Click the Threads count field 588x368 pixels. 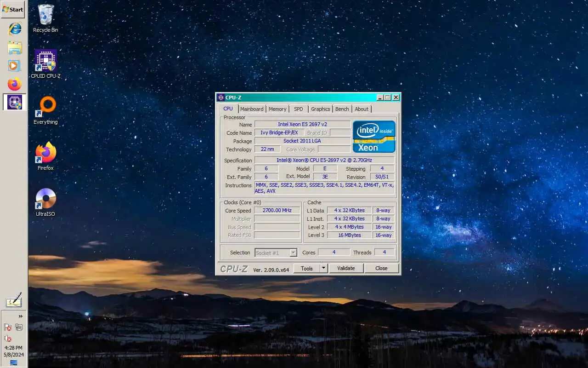384,252
